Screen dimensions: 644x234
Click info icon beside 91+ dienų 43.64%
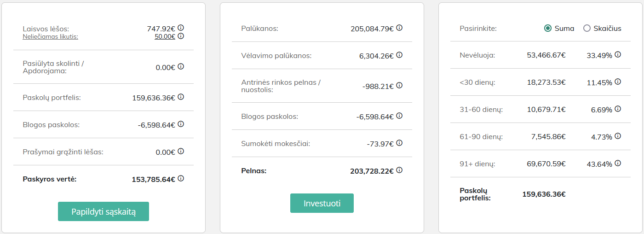tap(618, 163)
